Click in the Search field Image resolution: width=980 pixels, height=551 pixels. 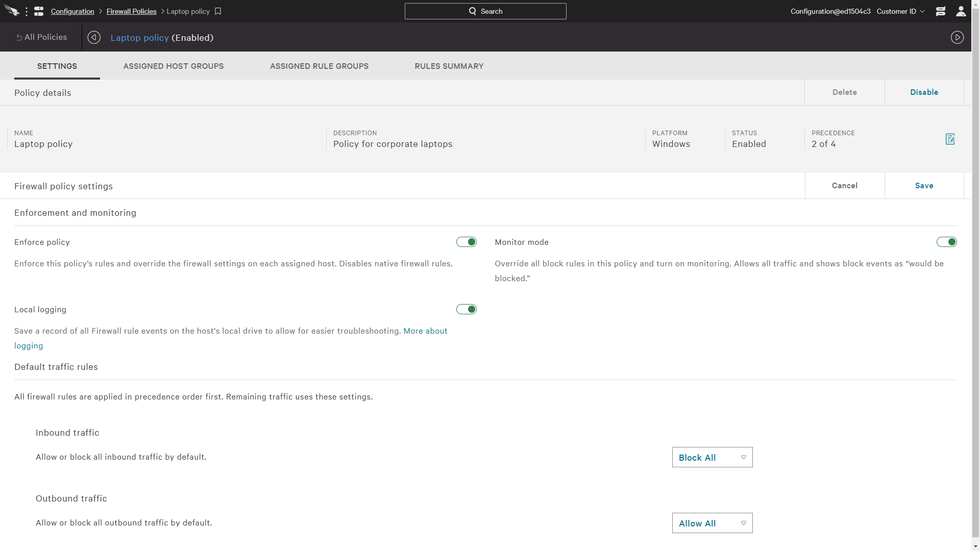[485, 11]
